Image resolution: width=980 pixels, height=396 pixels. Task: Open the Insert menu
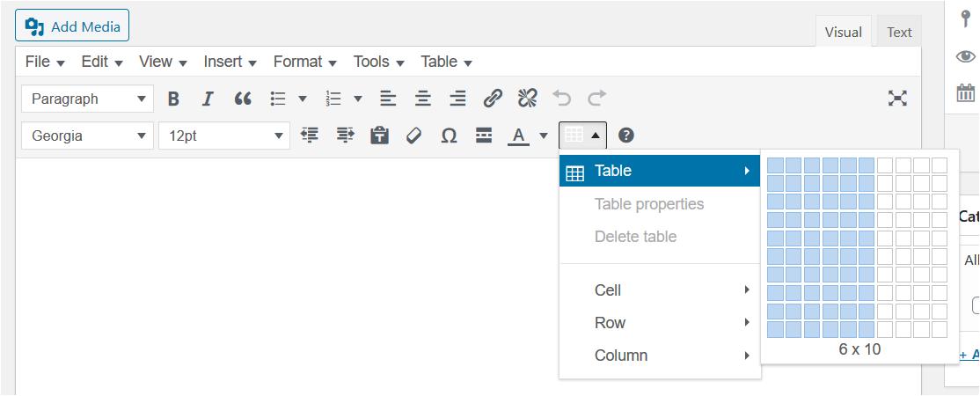coord(230,62)
